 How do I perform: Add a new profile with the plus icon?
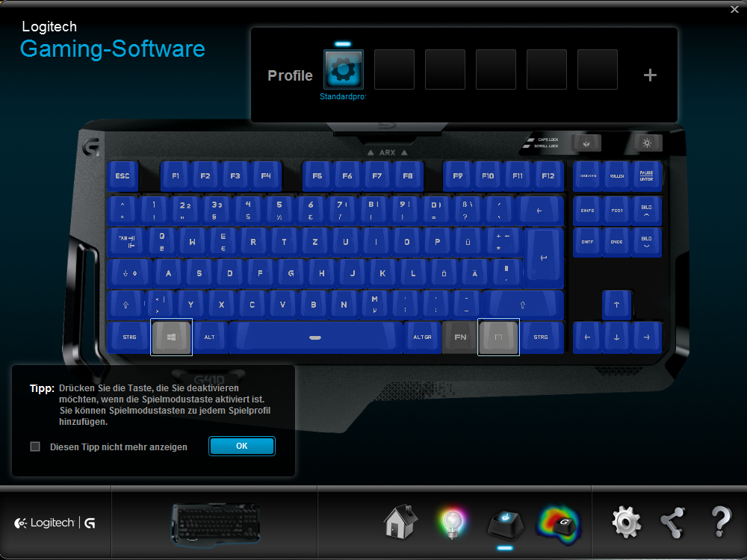pos(650,75)
